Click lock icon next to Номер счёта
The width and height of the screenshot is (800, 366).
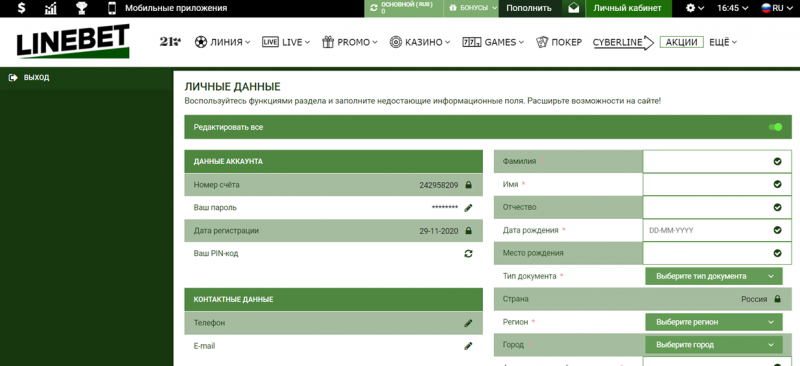[x=468, y=185]
